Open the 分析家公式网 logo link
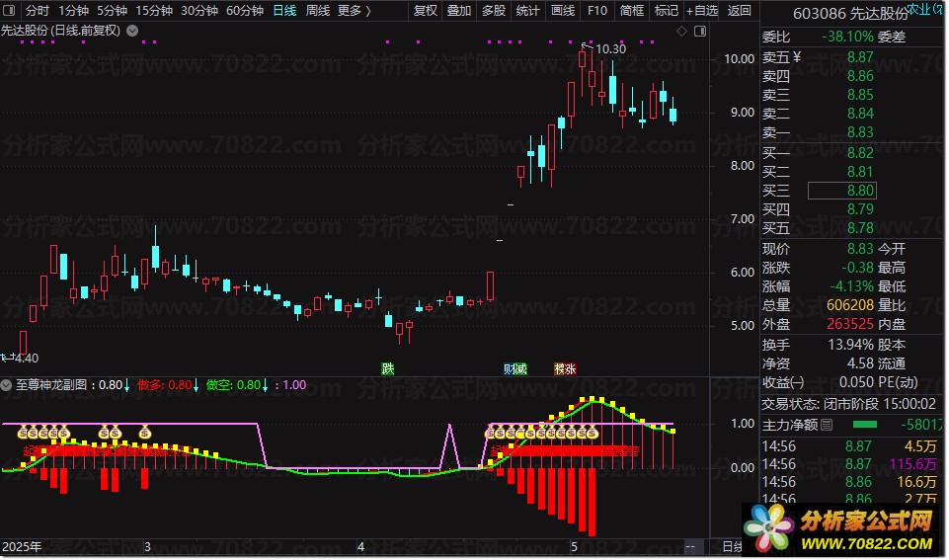 (842, 529)
